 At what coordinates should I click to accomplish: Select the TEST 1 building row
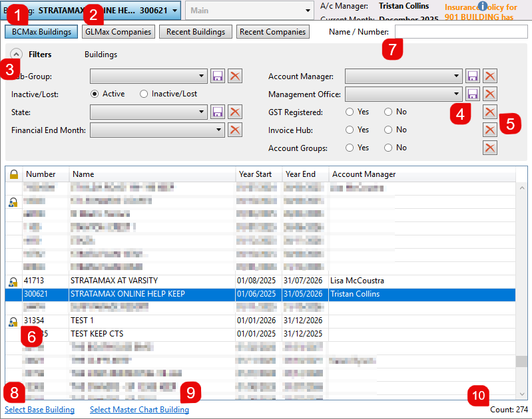[x=260, y=321]
